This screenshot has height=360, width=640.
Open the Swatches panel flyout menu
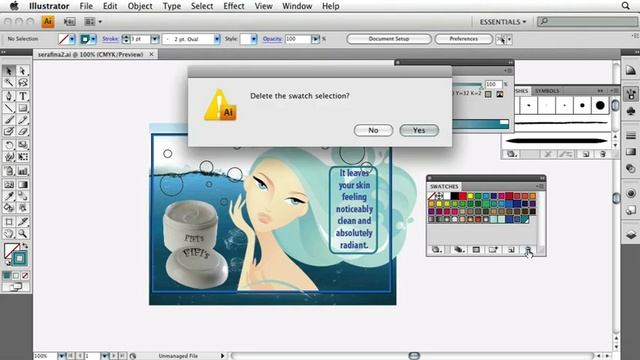point(541,186)
